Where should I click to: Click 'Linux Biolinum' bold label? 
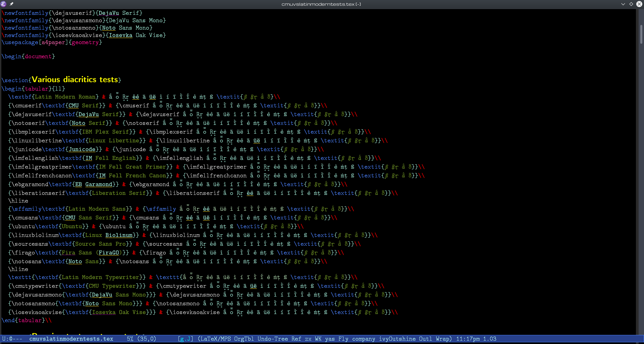click(x=109, y=235)
